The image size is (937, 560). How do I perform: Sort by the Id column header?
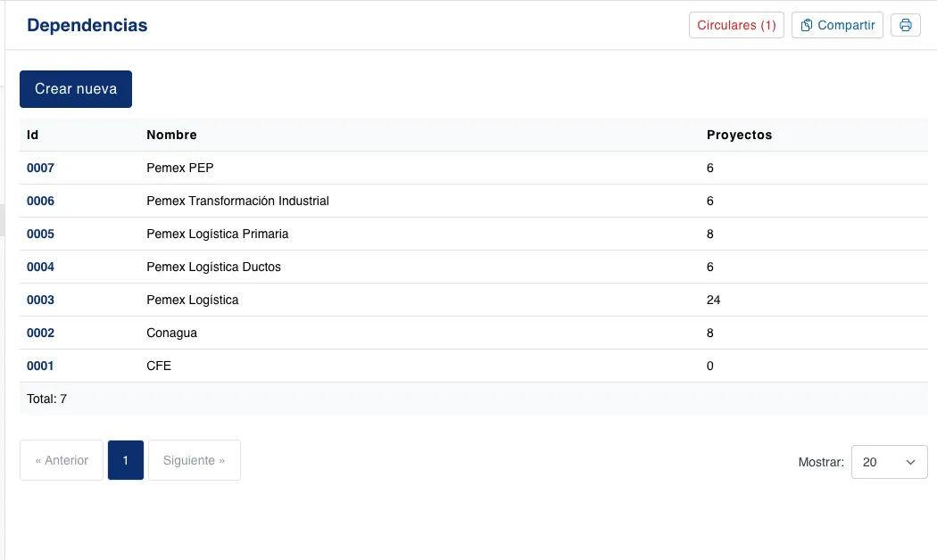tap(32, 135)
